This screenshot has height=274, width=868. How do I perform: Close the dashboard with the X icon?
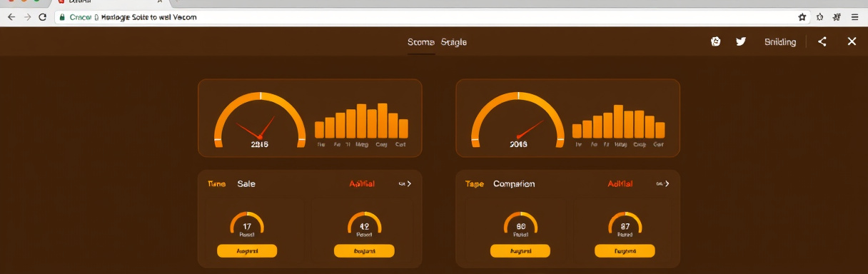(x=852, y=41)
